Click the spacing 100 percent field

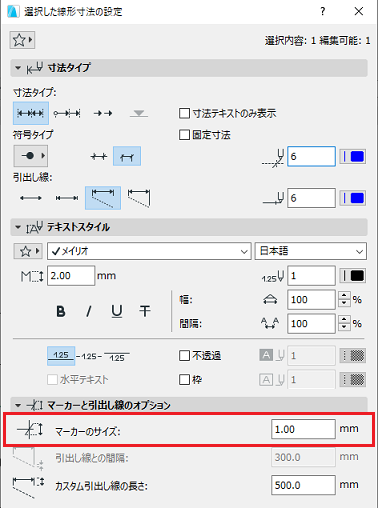point(311,323)
